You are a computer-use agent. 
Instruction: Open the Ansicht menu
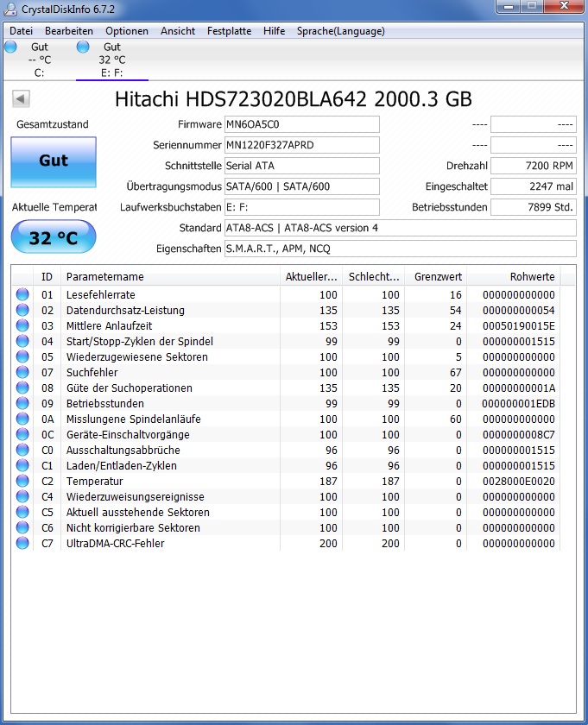[x=178, y=31]
